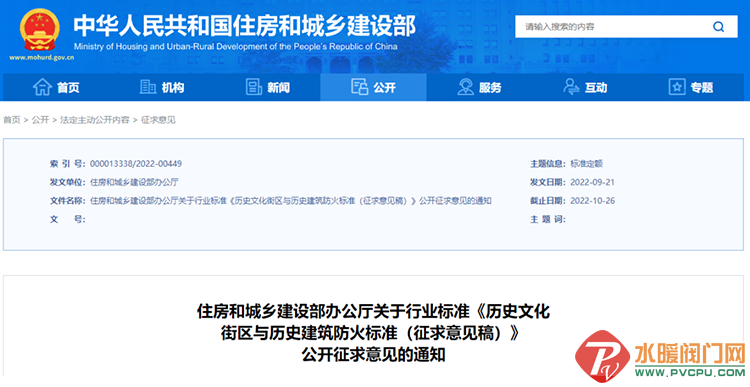This screenshot has width=750, height=387.
Task: Select the topic value 标准定额
Action: (x=586, y=164)
